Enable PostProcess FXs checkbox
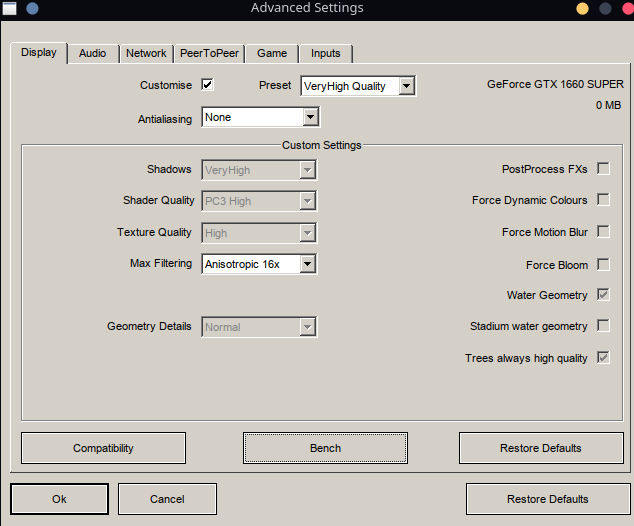This screenshot has height=526, width=634. [x=603, y=168]
